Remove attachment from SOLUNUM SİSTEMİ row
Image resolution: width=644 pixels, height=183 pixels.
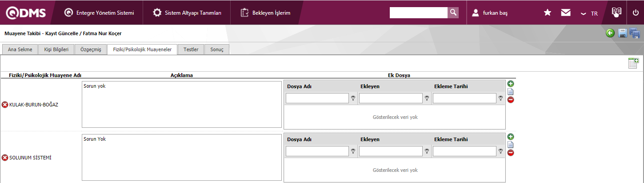(511, 153)
